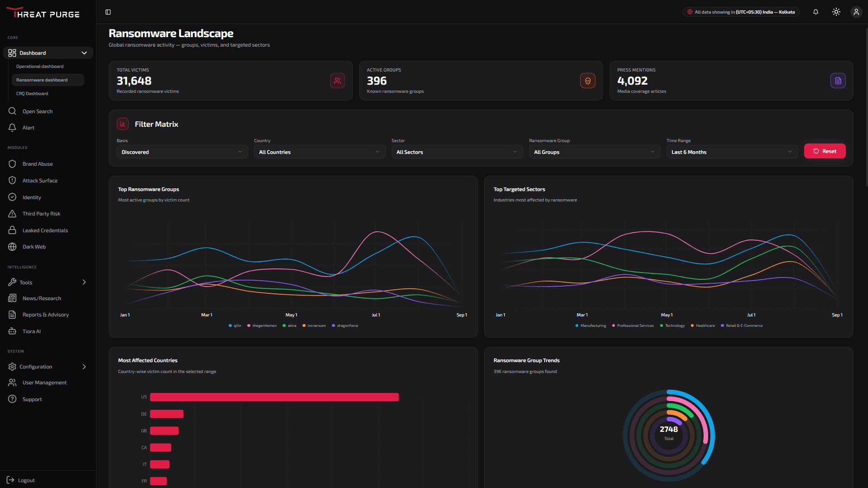Click the sidebar collapse panel icon
This screenshot has width=868, height=488.
click(x=108, y=12)
